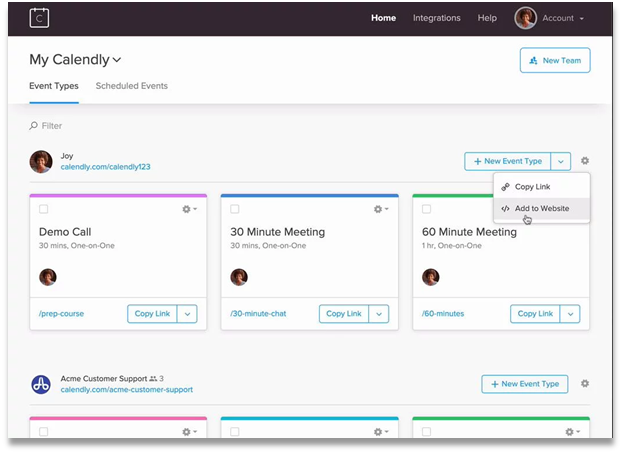Image resolution: width=622 pixels, height=453 pixels.
Task: Click the Acme Customer Support name
Action: pyautogui.click(x=104, y=379)
